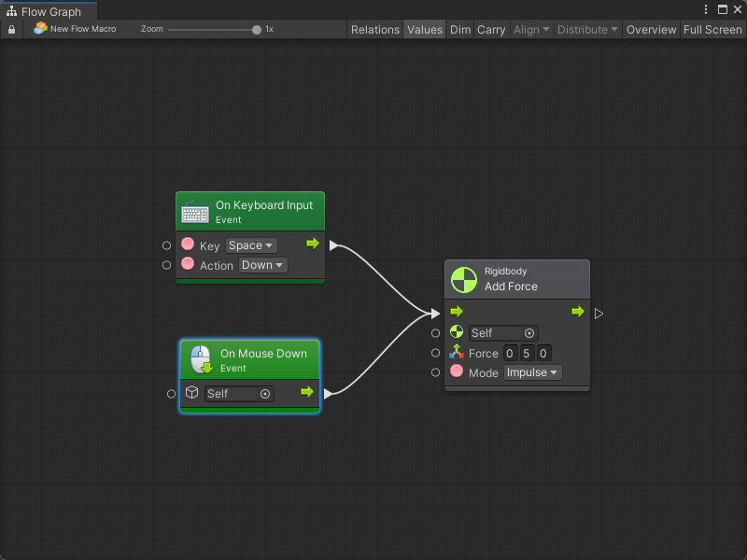Screen dimensions: 747x560
Task: Click the kebab menu icon in the title bar
Action: pyautogui.click(x=707, y=9)
